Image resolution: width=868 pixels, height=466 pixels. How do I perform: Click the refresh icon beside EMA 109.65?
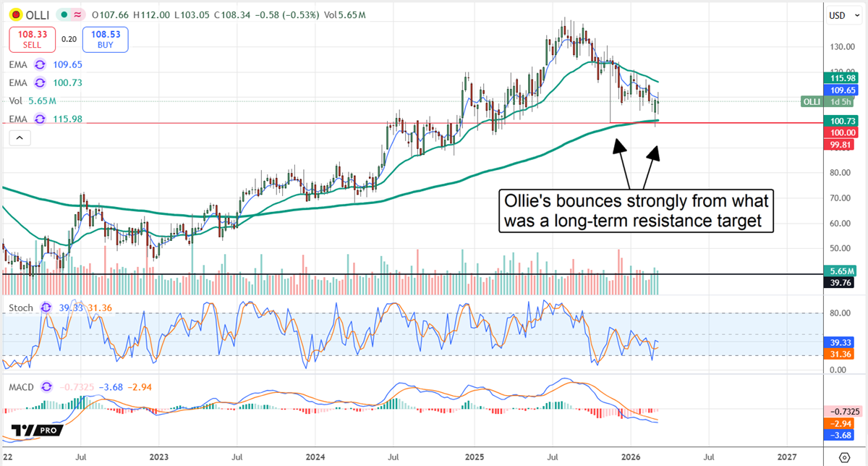point(41,64)
